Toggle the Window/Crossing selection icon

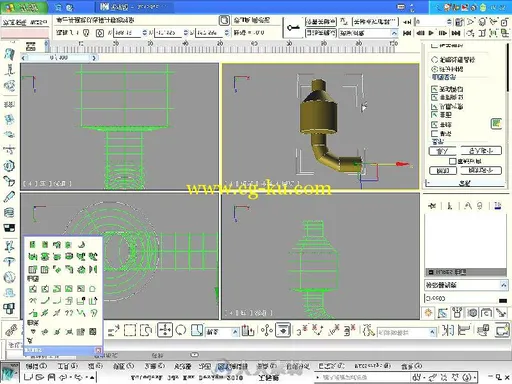click(146, 330)
